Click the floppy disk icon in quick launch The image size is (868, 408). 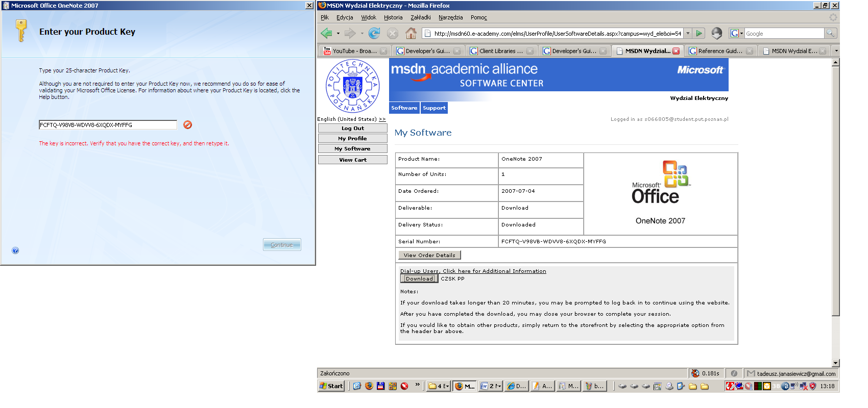(x=380, y=386)
